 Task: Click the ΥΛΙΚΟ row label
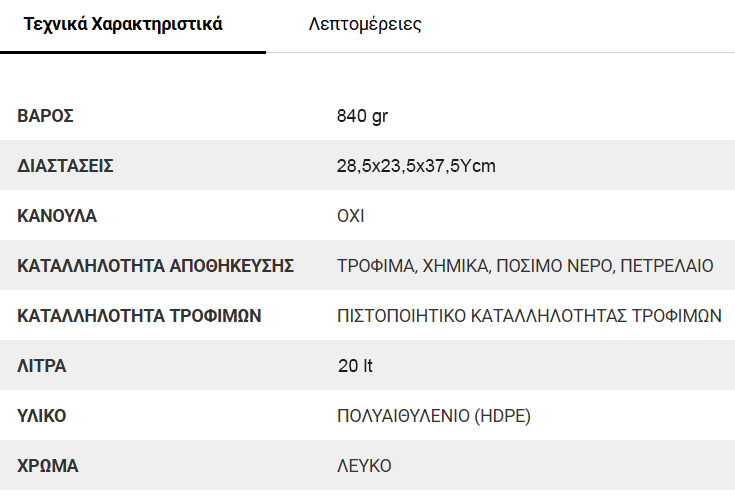42,416
